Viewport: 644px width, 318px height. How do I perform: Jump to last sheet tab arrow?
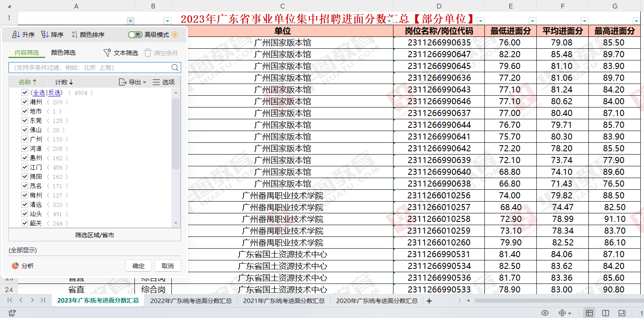click(43, 300)
